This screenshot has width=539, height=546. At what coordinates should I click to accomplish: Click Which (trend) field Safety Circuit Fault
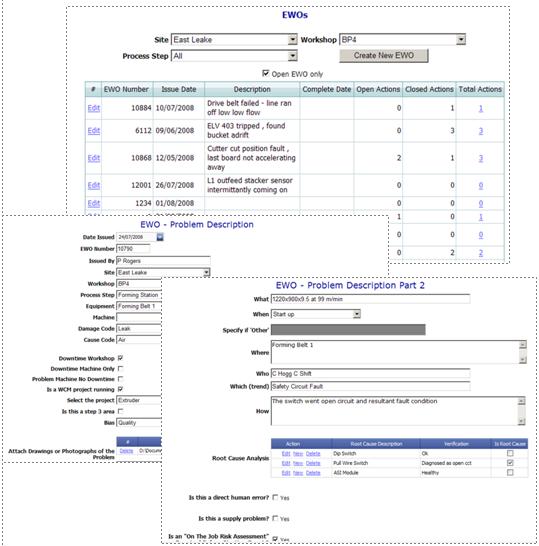pos(370,386)
